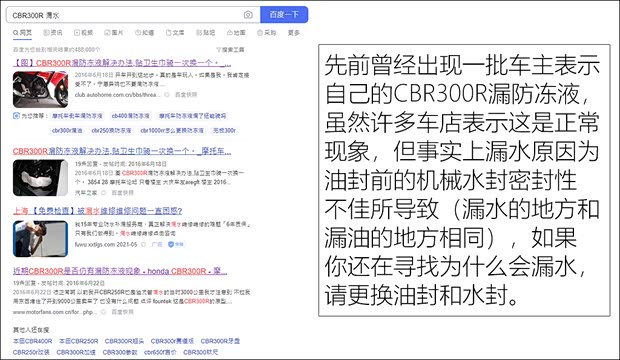Switch to the 贴吧 tab
This screenshot has height=360, width=620.
click(x=206, y=33)
